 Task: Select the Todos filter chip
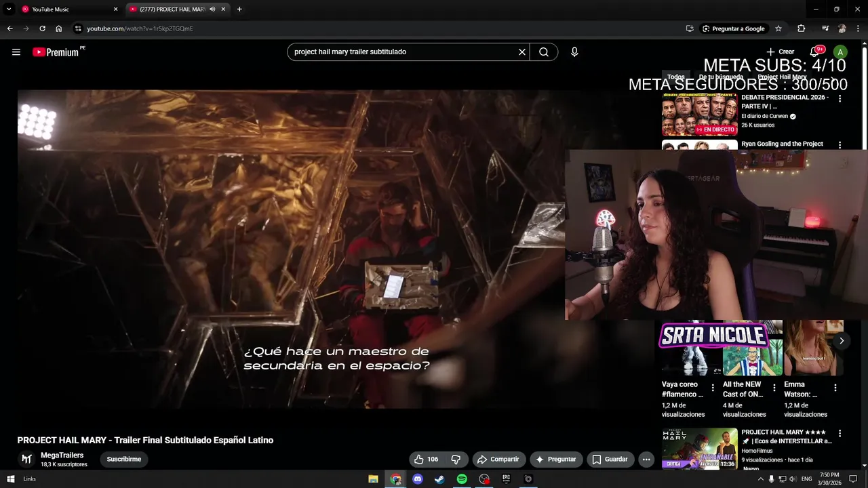[676, 77]
